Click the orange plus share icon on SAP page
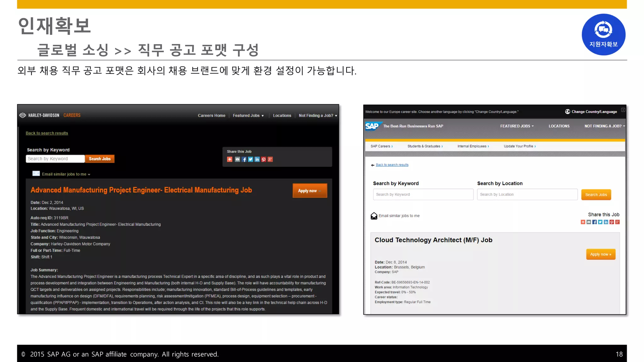The image size is (644, 362). click(x=583, y=222)
